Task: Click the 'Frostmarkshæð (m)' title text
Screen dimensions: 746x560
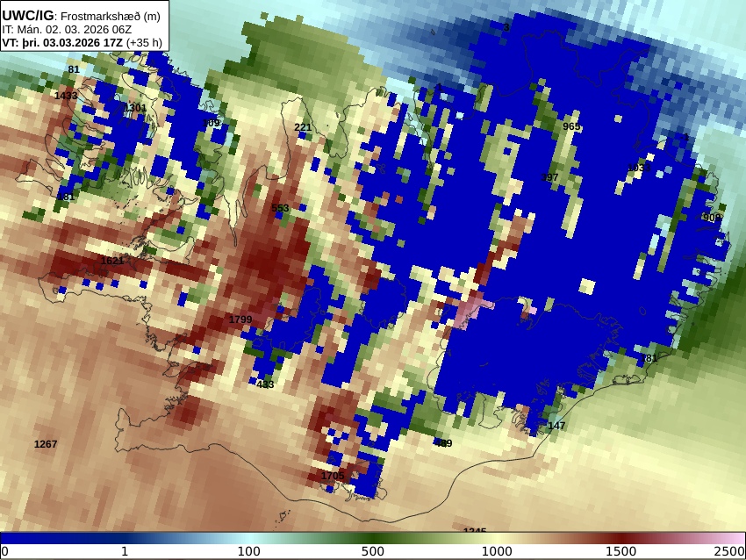Action: coord(111,16)
